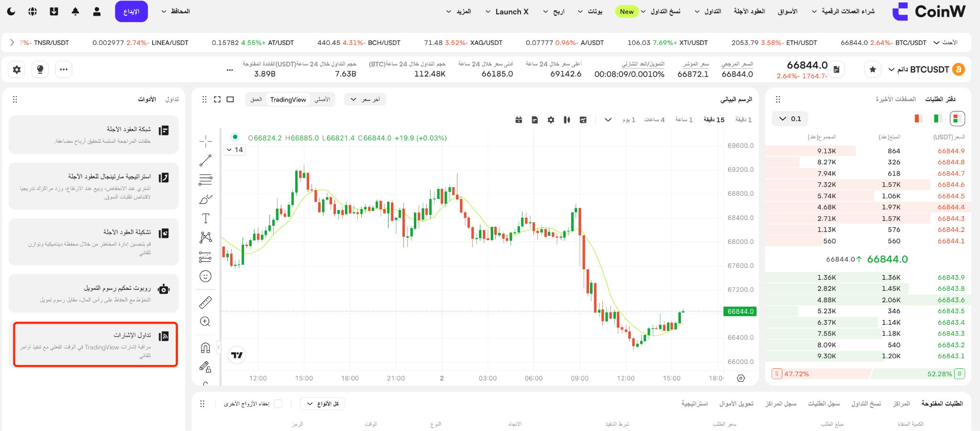Viewport: 980px width, 431px height.
Task: Open the last price dropdown
Action: pos(365,99)
